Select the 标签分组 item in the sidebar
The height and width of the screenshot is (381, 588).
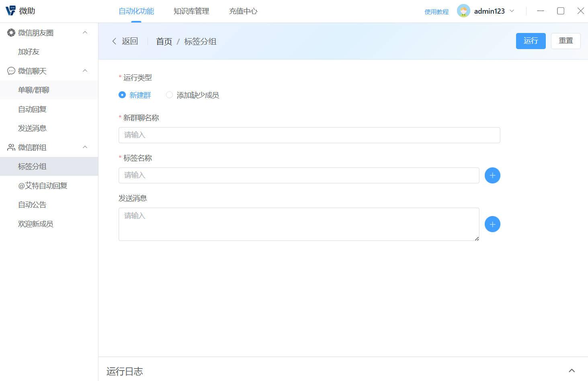point(32,166)
